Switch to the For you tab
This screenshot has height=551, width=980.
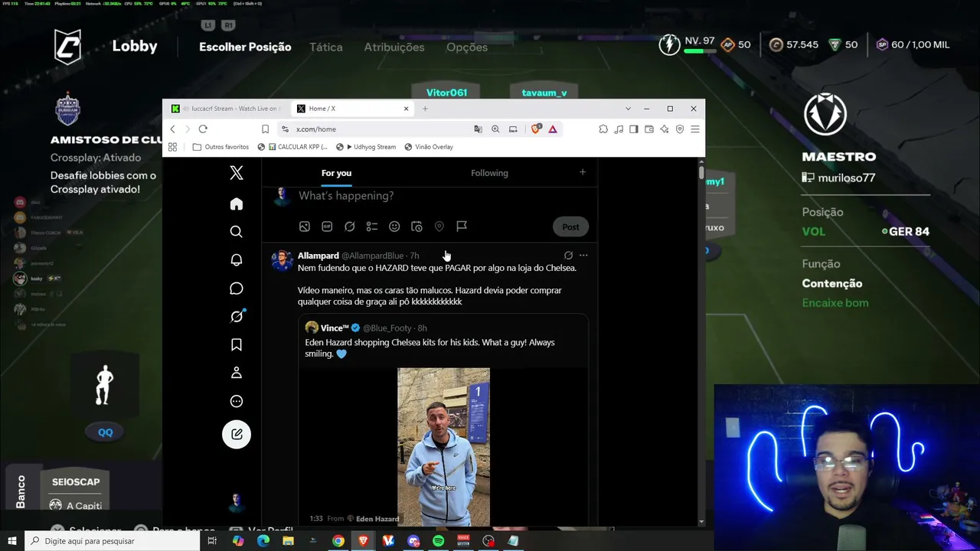[x=337, y=173]
